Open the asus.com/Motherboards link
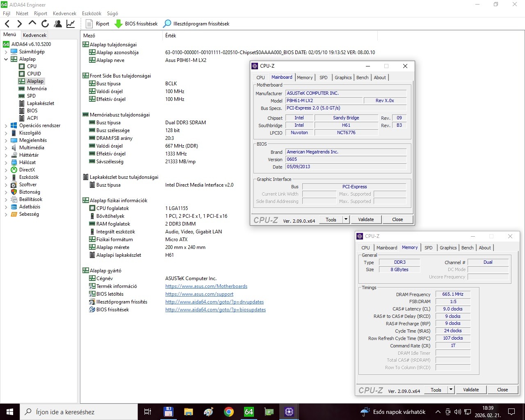This screenshot has height=420, width=525. 206,286
